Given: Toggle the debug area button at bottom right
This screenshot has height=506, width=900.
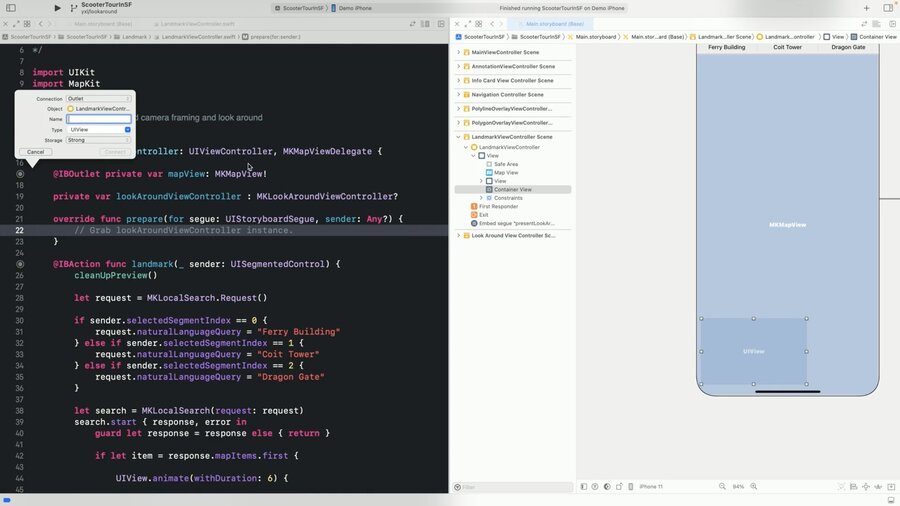Looking at the screenshot, I should [891, 500].
